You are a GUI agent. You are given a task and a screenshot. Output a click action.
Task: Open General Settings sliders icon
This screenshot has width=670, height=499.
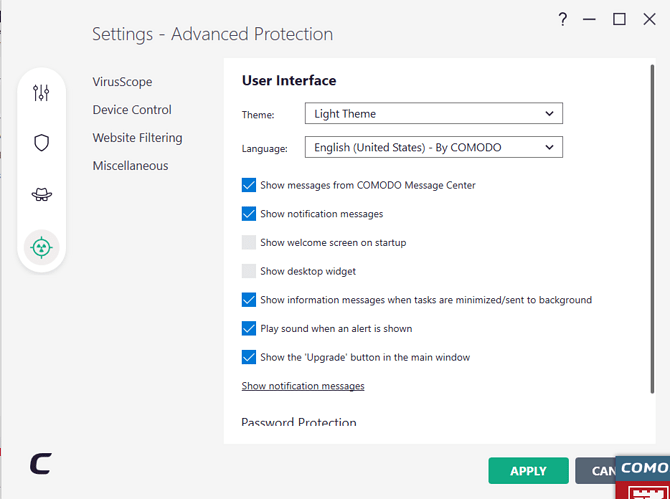click(41, 92)
